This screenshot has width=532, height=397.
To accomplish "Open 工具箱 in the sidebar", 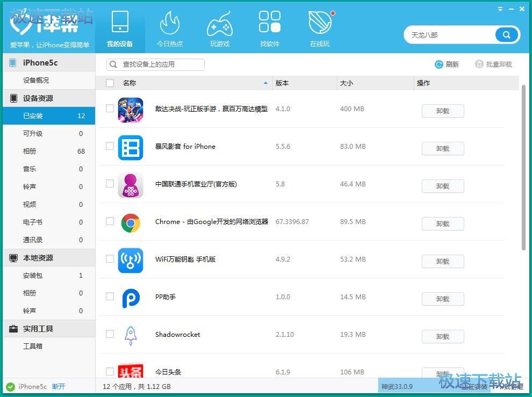I will tap(49, 347).
